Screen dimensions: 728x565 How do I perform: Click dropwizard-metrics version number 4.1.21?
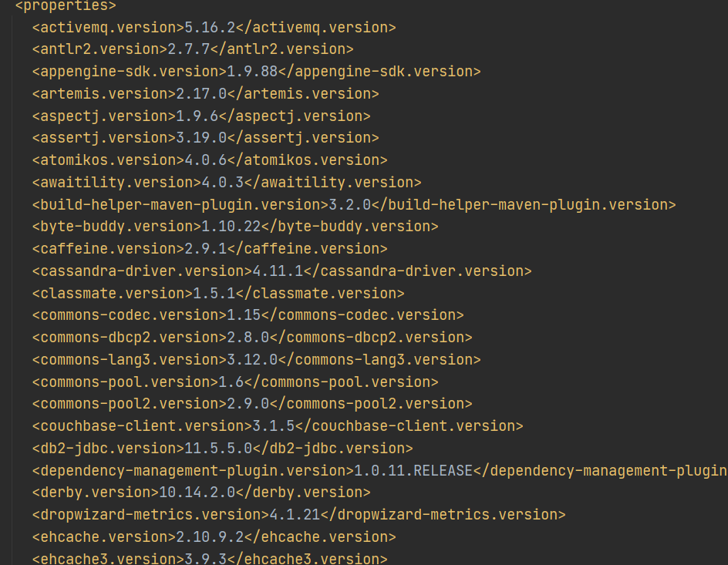coord(290,515)
